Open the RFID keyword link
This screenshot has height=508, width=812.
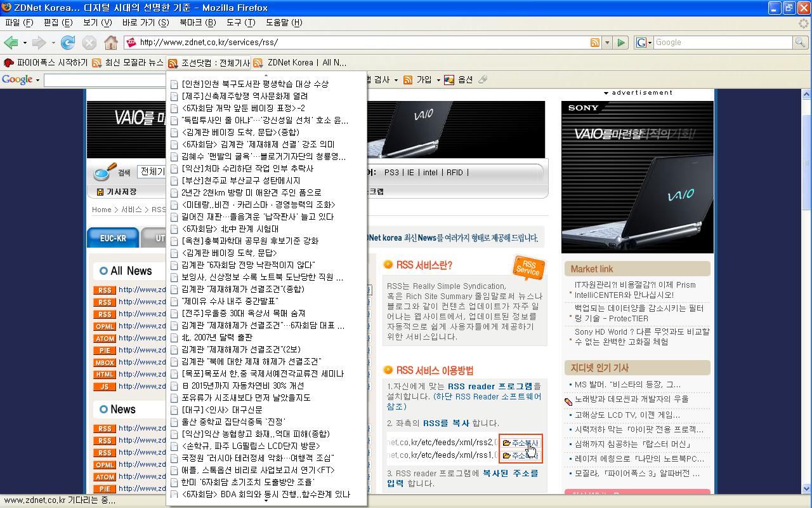[x=455, y=172]
